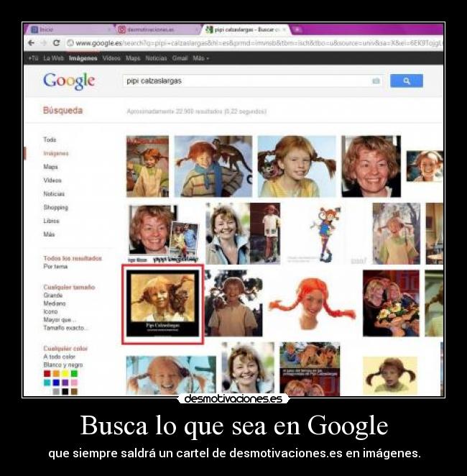This screenshot has width=467, height=476.
Task: Click the URL address bar
Action: point(254,43)
